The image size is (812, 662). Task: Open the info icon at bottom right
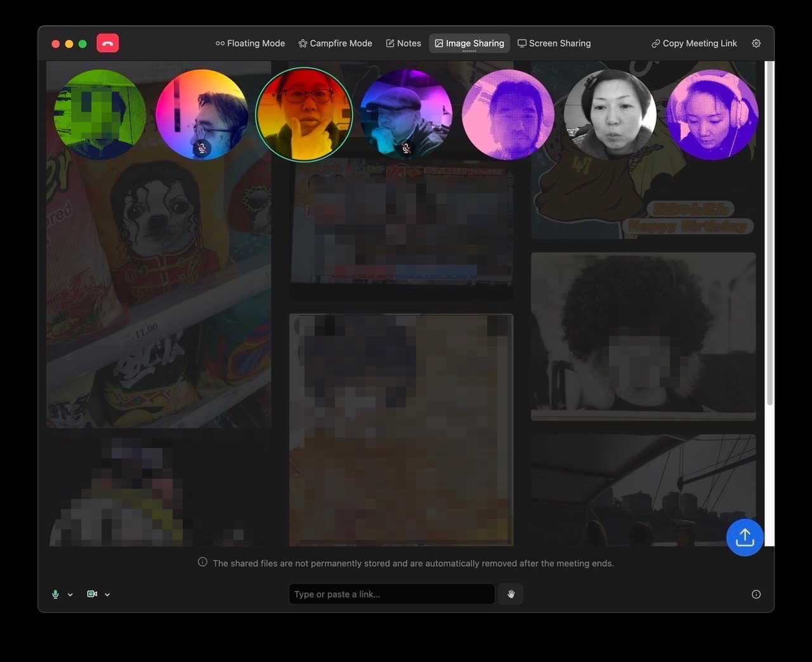click(756, 594)
